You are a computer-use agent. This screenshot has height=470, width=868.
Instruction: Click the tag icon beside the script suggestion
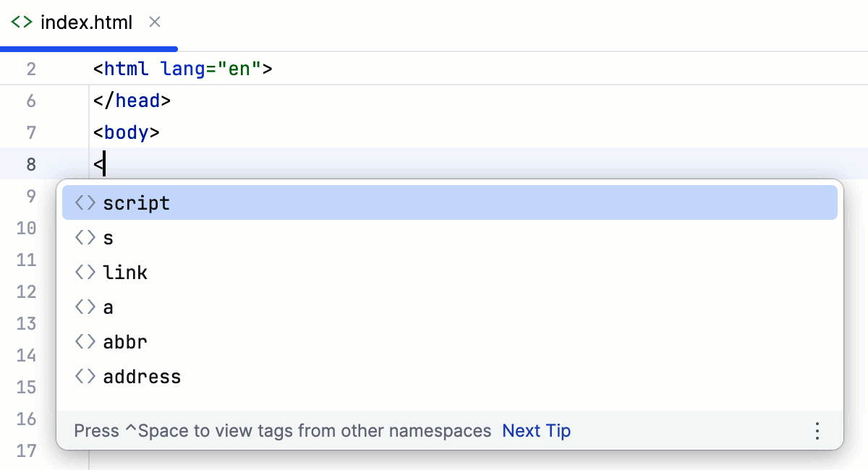[84, 202]
